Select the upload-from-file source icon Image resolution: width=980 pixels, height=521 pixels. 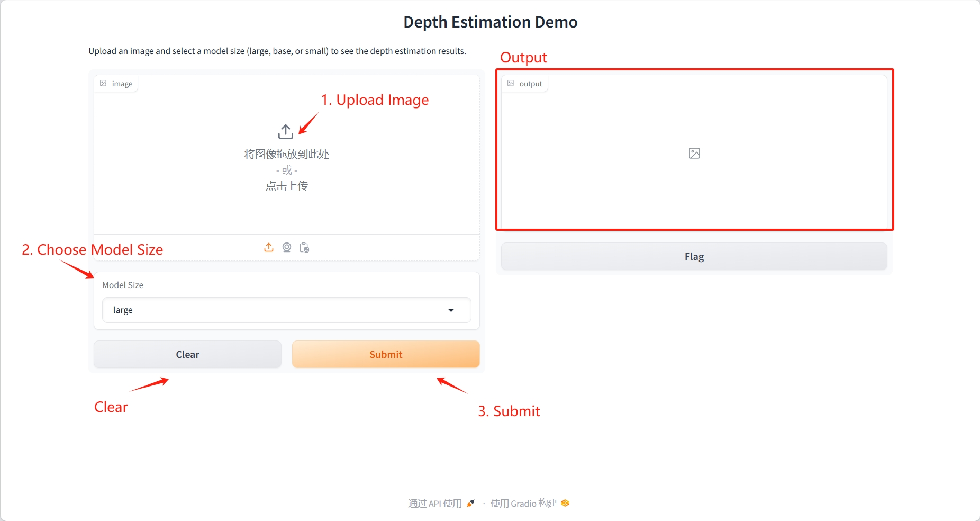pos(269,247)
